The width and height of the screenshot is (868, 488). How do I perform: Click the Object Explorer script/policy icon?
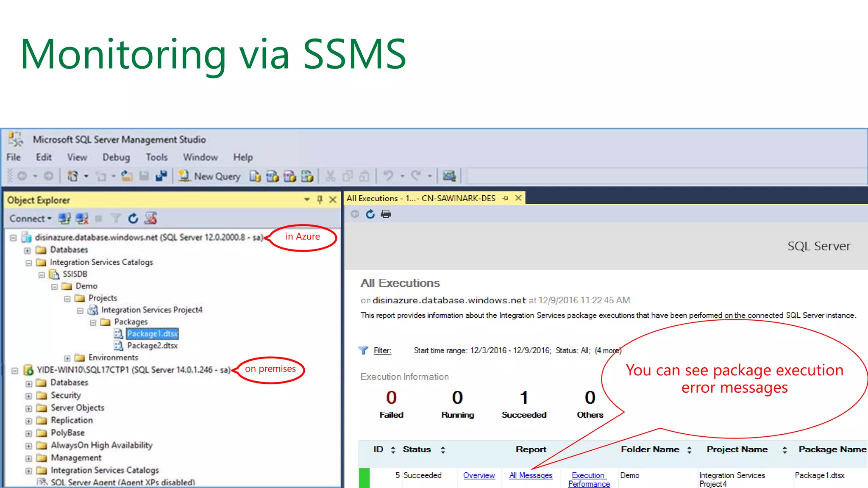click(151, 219)
